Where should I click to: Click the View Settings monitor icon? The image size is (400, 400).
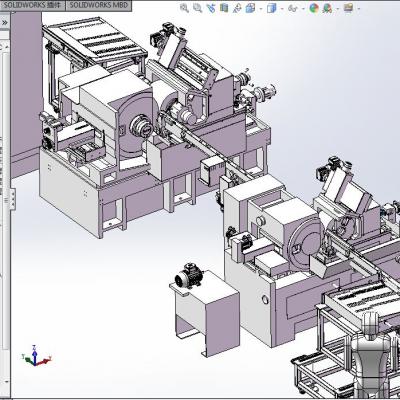348,8
